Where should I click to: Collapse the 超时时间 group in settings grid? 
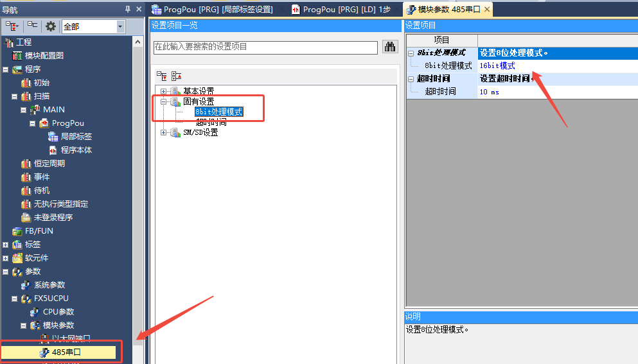[411, 78]
